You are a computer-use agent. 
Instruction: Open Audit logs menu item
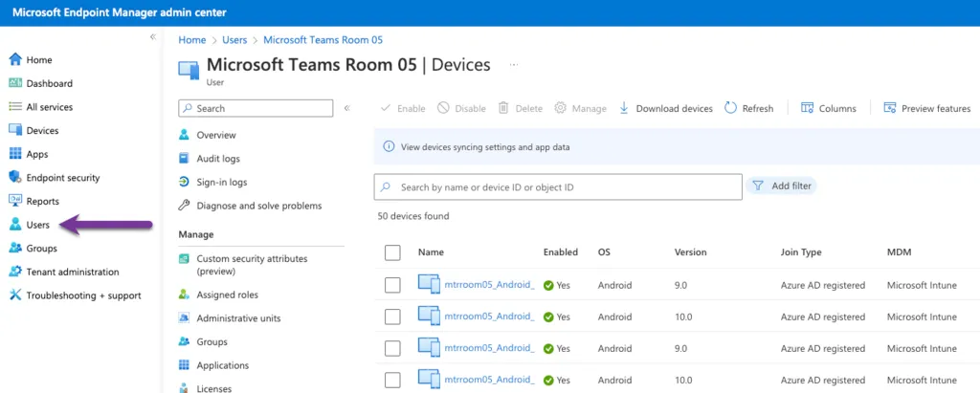(x=217, y=159)
